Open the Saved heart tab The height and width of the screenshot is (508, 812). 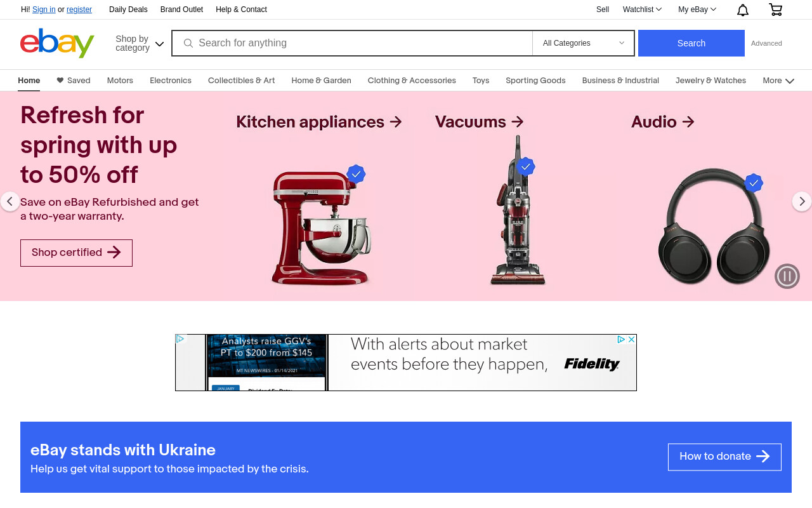point(74,81)
